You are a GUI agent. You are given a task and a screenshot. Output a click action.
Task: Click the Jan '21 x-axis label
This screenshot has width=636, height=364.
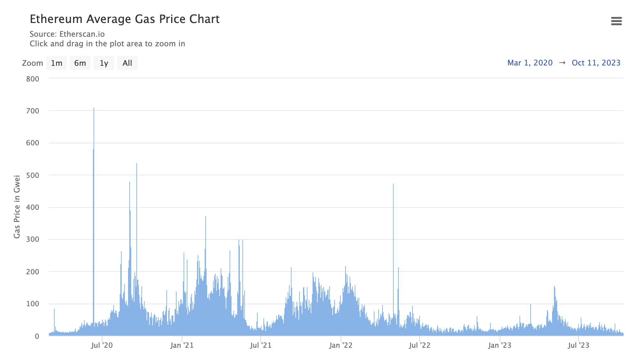pos(182,345)
